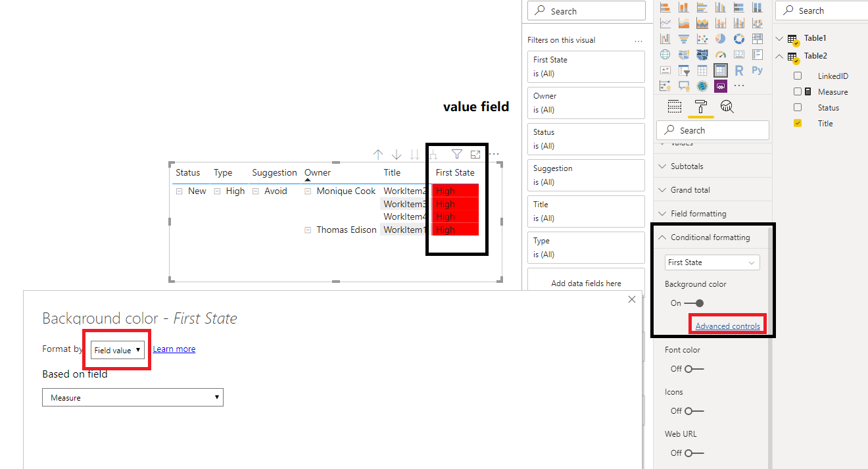Click the Add data fields here area
Viewport: 868px width, 469px height.
pyautogui.click(x=586, y=284)
